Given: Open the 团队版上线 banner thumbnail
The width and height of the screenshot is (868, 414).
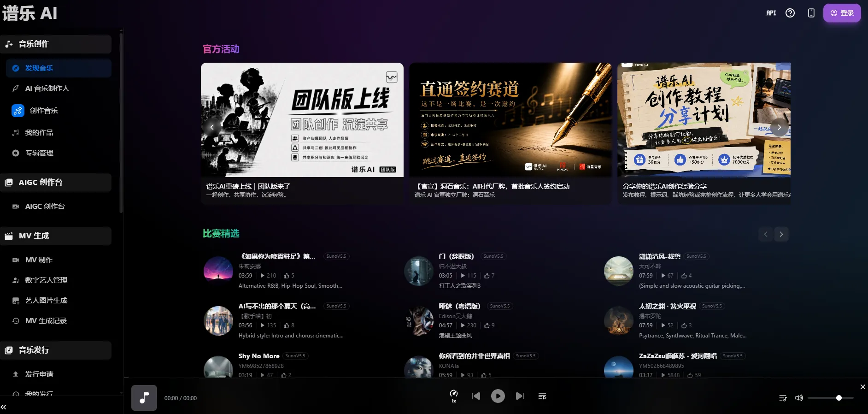Looking at the screenshot, I should [x=302, y=120].
